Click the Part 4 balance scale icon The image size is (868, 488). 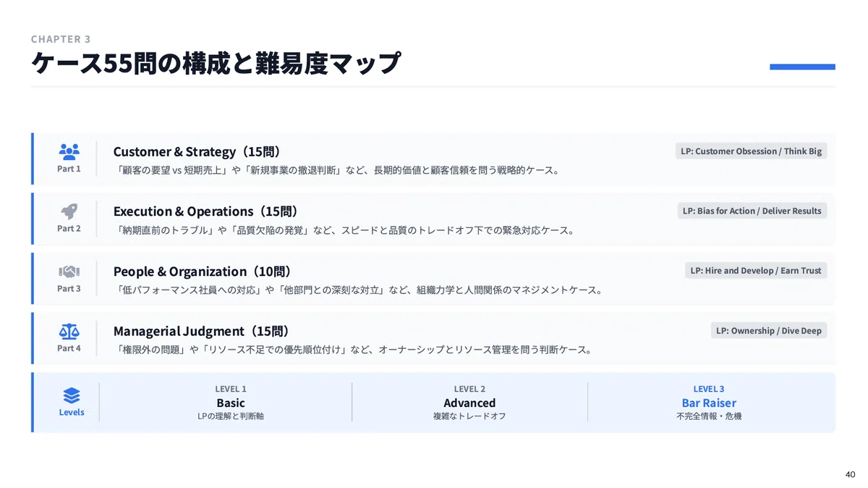click(69, 332)
